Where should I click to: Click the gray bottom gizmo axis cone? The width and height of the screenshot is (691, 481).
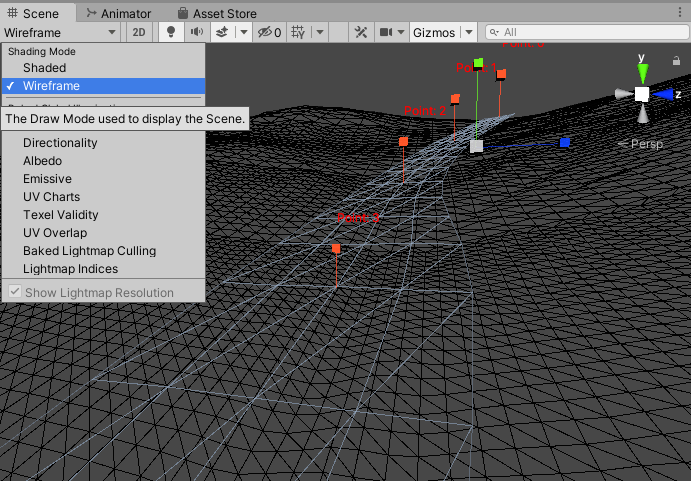click(x=643, y=114)
